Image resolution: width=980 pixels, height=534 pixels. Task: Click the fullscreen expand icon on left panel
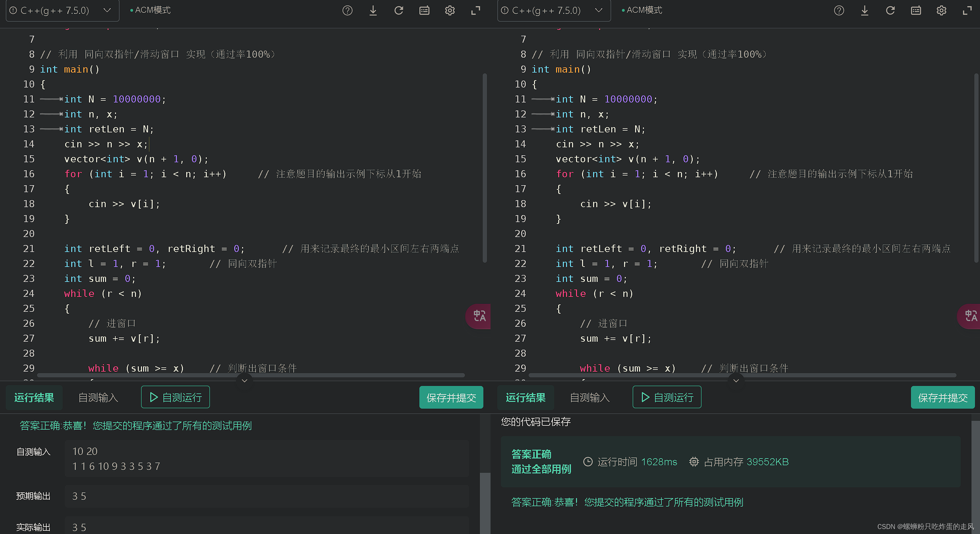[475, 10]
